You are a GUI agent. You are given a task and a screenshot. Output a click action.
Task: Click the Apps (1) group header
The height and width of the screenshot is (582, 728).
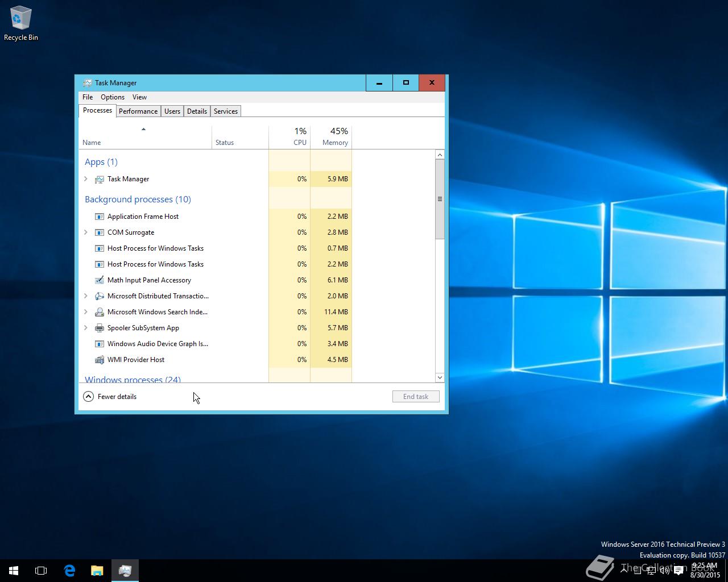[x=101, y=162]
